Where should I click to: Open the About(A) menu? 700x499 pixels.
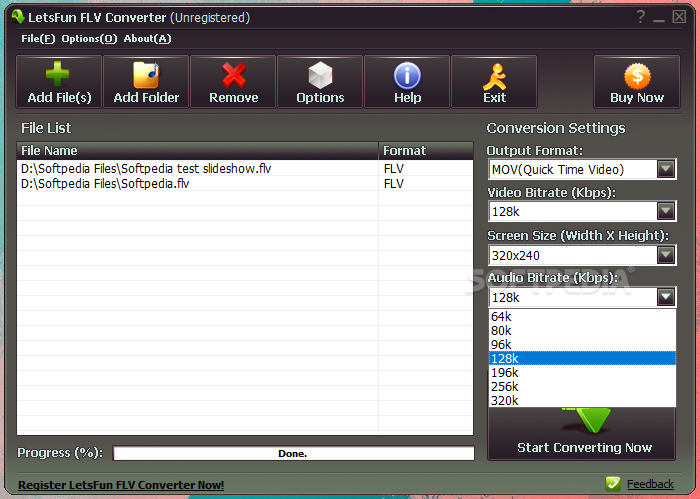click(x=147, y=39)
